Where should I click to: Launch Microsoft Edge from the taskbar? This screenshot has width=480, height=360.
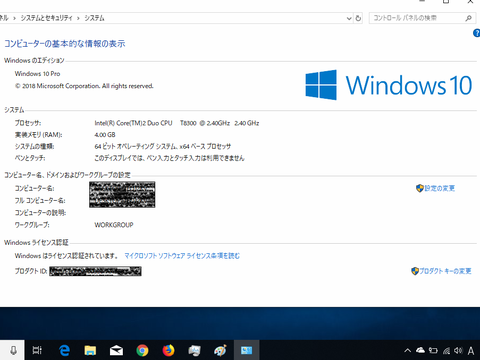click(x=64, y=350)
